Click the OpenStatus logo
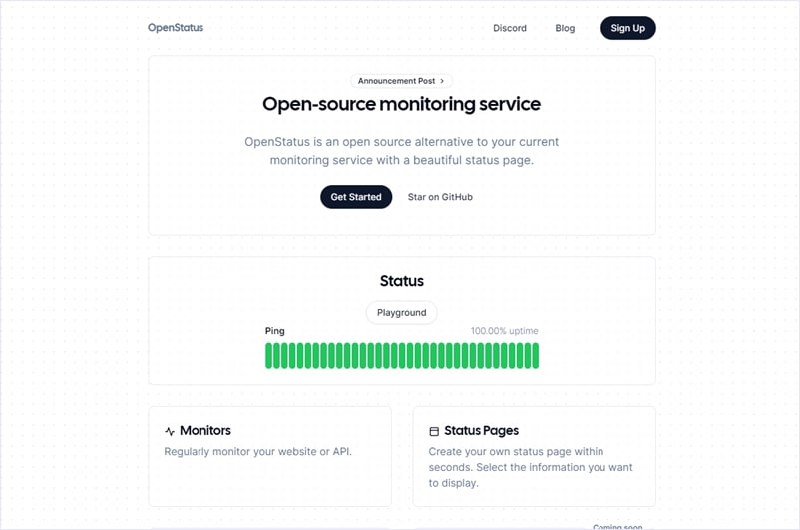Image resolution: width=800 pixels, height=530 pixels. [175, 28]
